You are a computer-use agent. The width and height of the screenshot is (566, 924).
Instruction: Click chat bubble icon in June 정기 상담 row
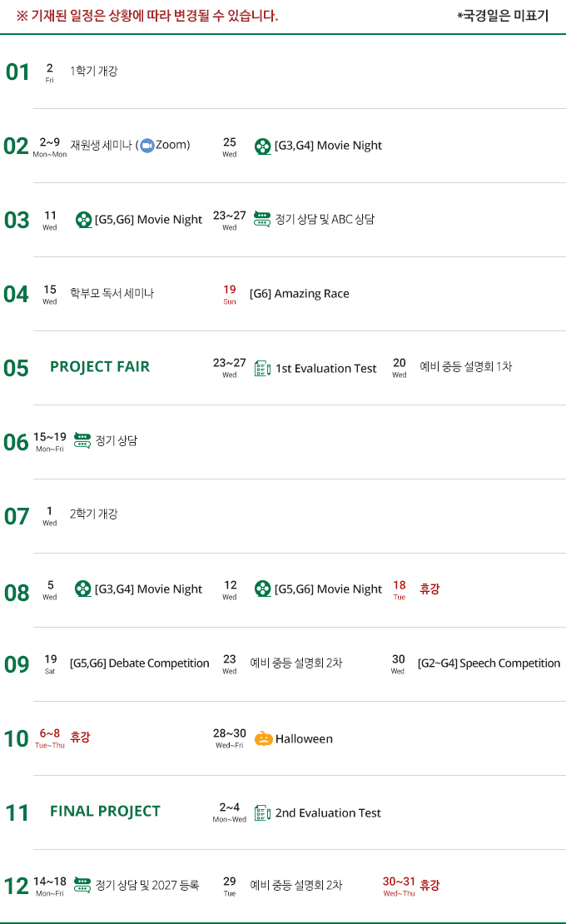tap(82, 440)
